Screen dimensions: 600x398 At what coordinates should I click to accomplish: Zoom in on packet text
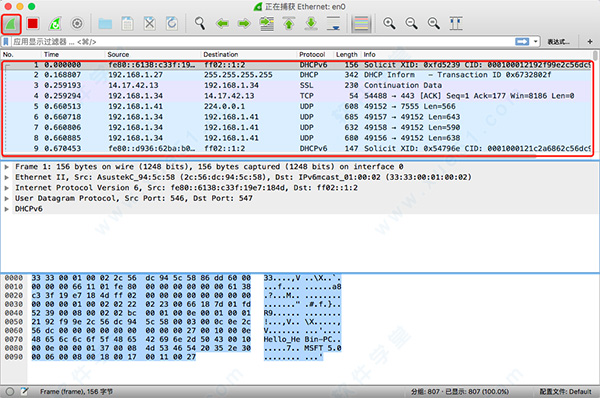389,24
